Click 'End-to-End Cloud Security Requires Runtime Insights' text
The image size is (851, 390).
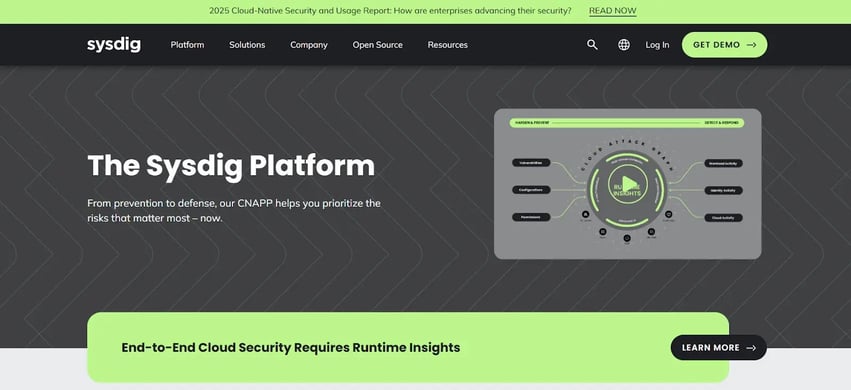(291, 348)
